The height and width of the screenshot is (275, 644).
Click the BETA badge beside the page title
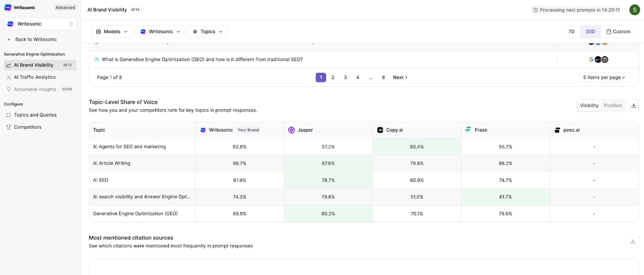pos(136,10)
